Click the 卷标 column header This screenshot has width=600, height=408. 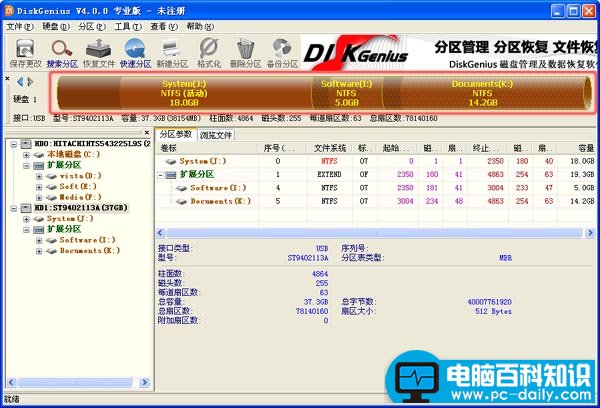207,149
